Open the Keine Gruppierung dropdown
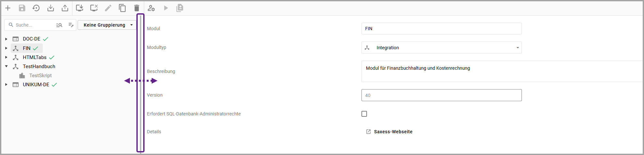 pyautogui.click(x=107, y=25)
